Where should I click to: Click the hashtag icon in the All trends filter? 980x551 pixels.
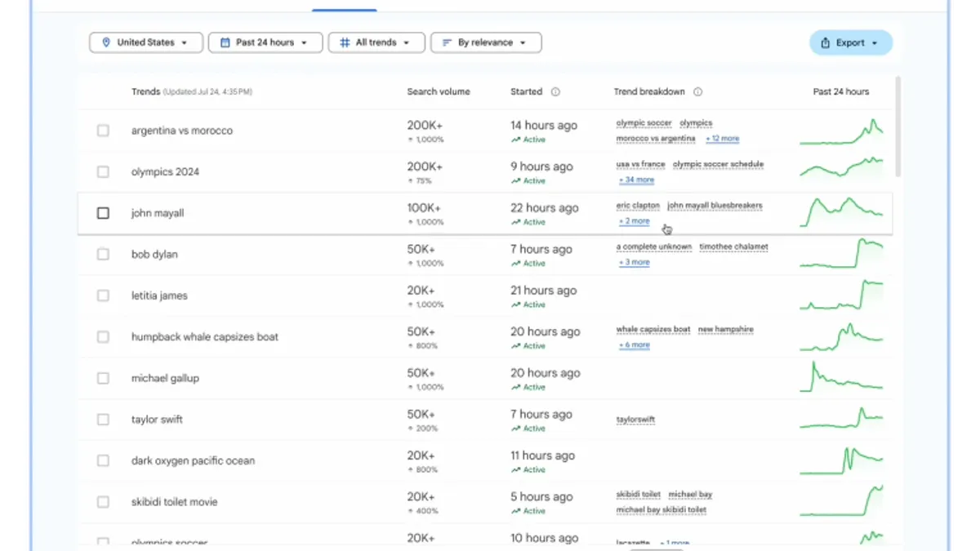click(x=345, y=42)
